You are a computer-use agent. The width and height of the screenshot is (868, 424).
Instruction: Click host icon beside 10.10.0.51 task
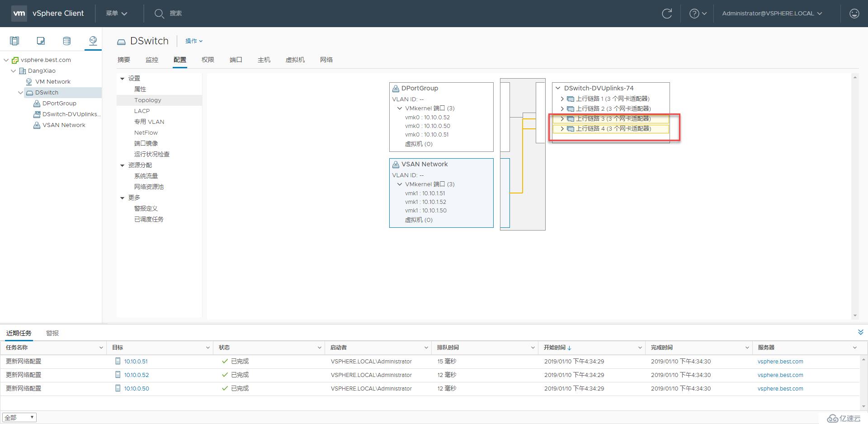click(118, 361)
